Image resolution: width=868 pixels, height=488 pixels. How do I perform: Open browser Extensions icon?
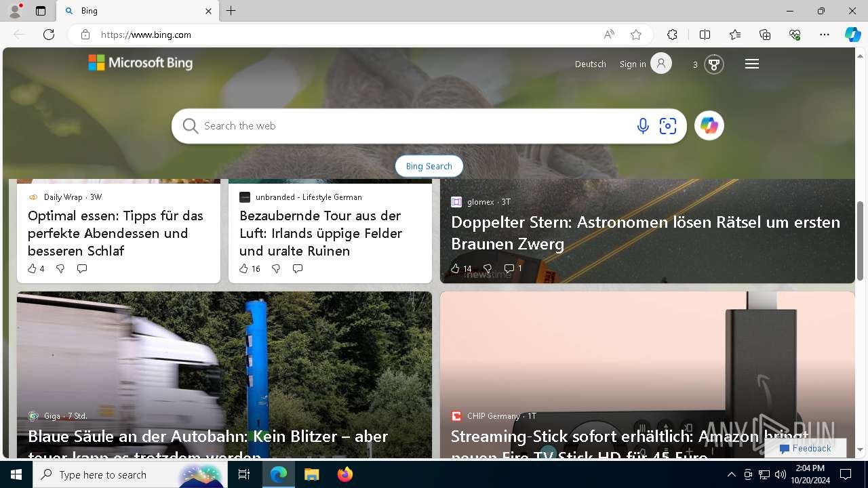coord(672,35)
